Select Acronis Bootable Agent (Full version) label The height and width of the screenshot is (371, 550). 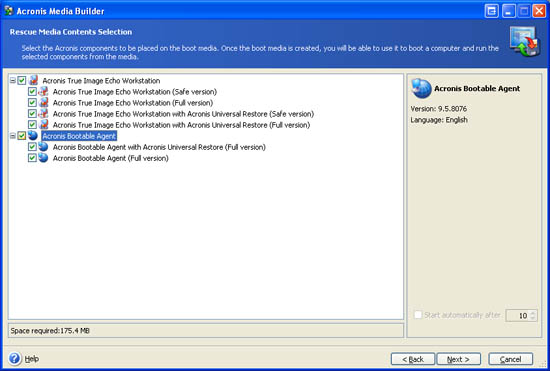(110, 158)
